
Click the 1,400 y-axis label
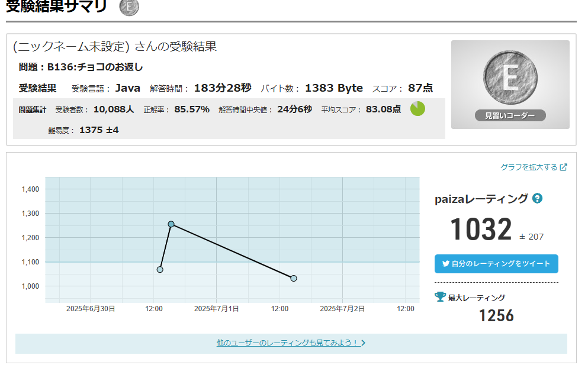click(30, 189)
